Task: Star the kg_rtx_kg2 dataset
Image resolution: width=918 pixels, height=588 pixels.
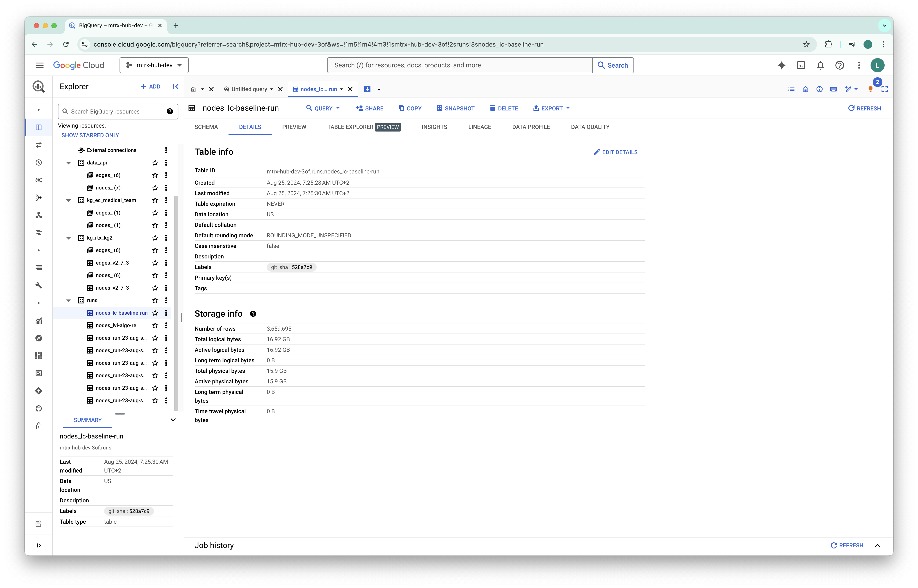Action: coord(155,238)
